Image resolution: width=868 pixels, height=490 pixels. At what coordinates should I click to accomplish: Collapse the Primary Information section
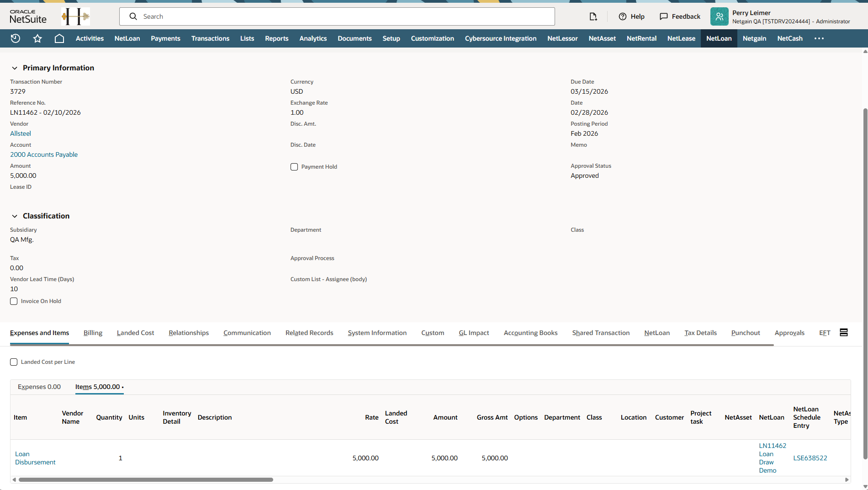click(15, 68)
